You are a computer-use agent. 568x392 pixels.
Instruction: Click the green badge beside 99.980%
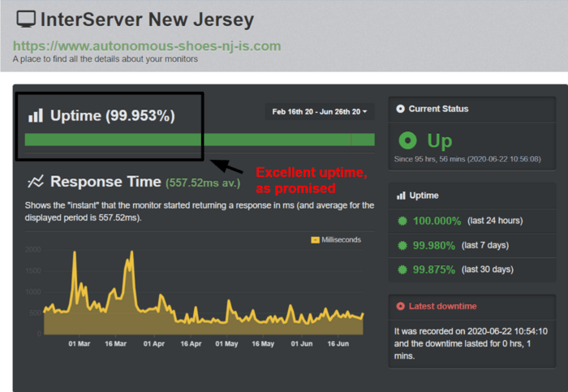pos(402,245)
